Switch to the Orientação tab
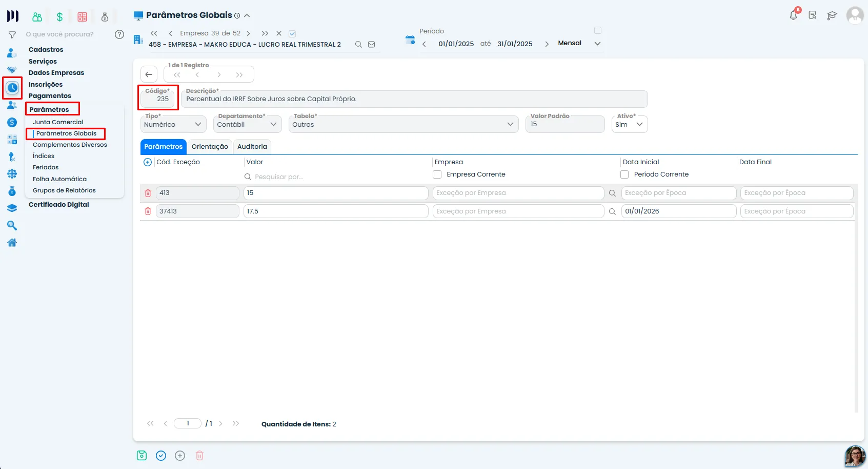Screen dimensions: 868x469 click(210, 147)
